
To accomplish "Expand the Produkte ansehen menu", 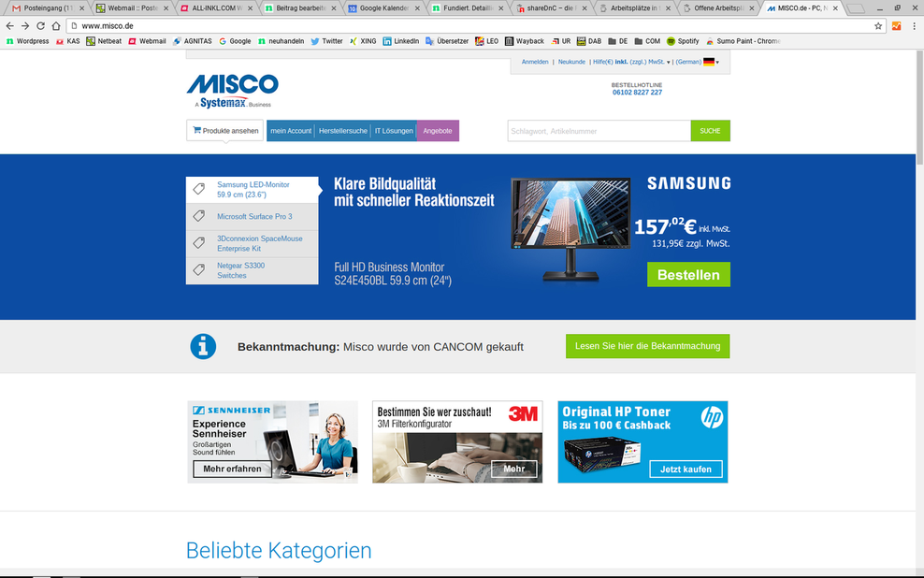I will [x=225, y=131].
